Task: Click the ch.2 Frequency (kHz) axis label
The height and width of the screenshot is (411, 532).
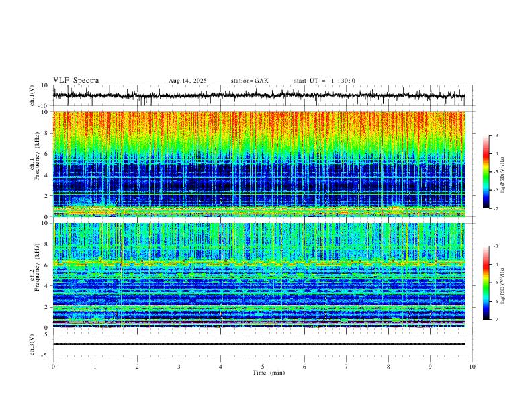Action: click(x=34, y=267)
